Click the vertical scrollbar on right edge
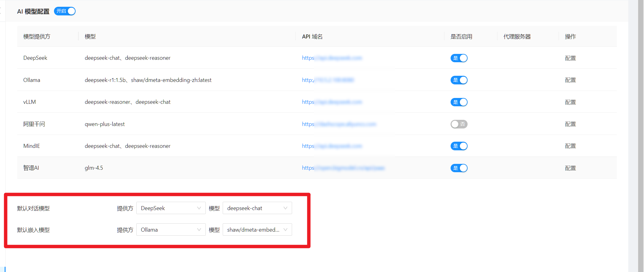The image size is (644, 272). [641, 136]
